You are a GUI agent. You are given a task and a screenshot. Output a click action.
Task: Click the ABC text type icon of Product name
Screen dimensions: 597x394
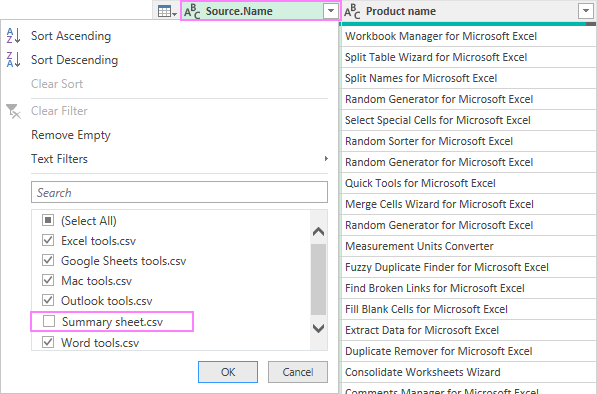point(352,11)
